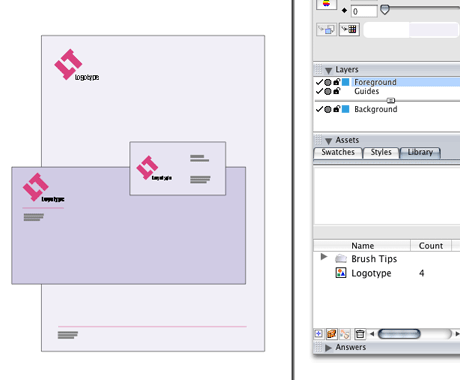Click the Logotype symbol icon in library list
460x380 pixels.
click(x=341, y=273)
